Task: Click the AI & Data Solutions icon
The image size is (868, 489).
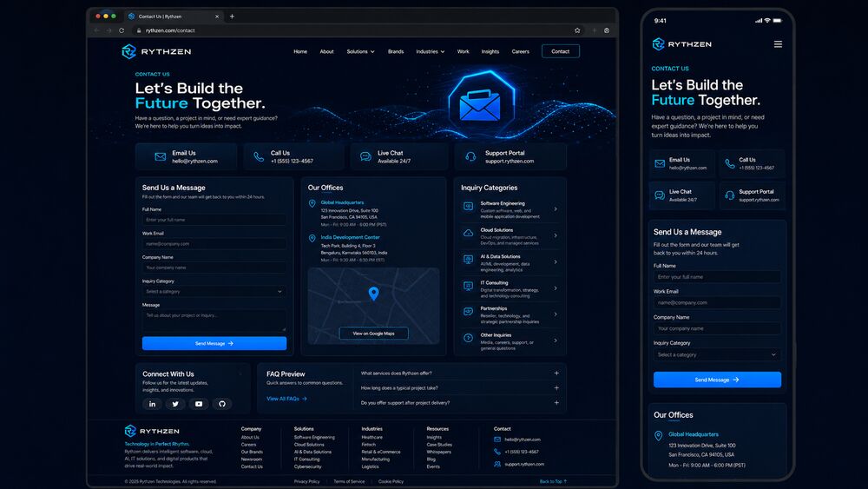Action: point(469,259)
